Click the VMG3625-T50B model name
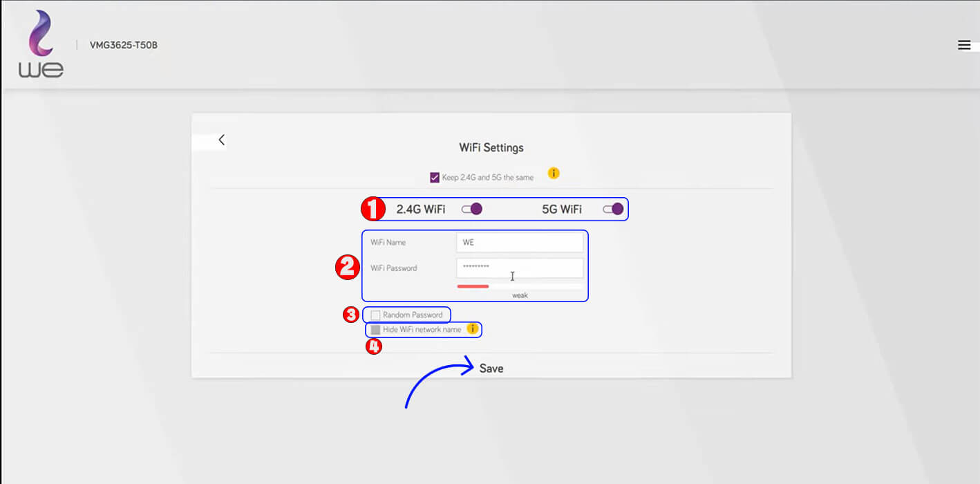The height and width of the screenshot is (484, 980). (124, 46)
